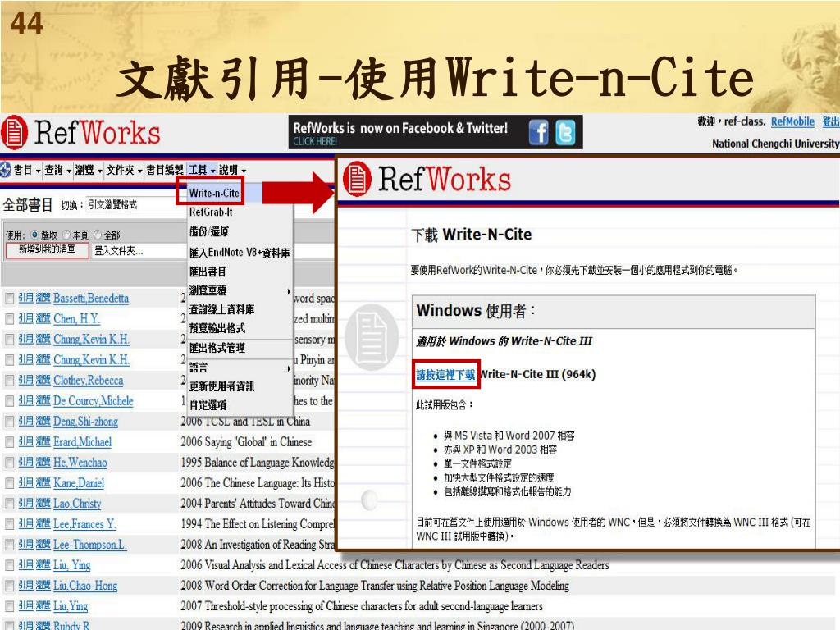Open the Twitter icon in the banner
Image resolution: width=840 pixels, height=630 pixels.
[565, 132]
